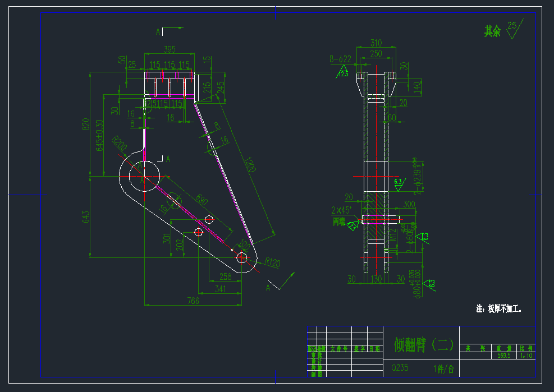554x392 pixels.
Task: Click the 215 vertical dimension text
Action: [207, 87]
